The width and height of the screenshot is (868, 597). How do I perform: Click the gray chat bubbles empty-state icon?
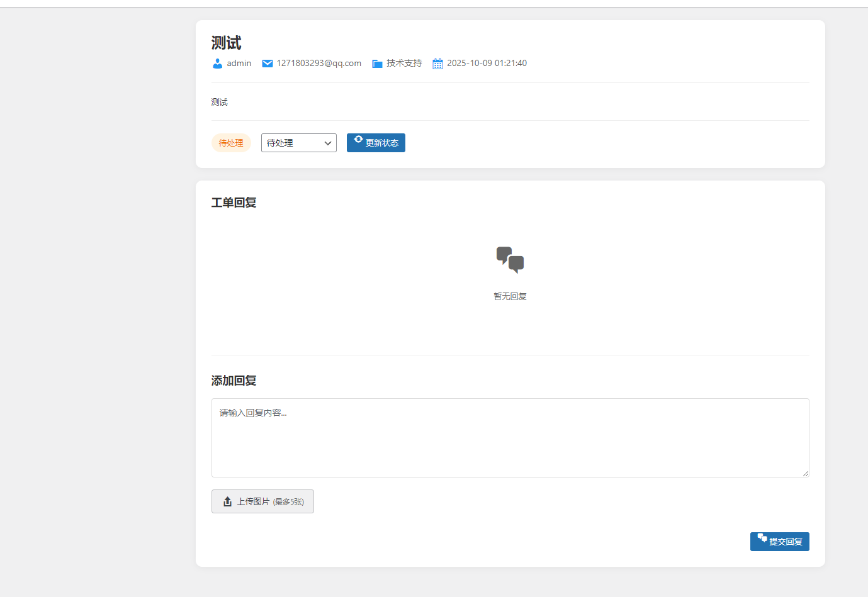click(510, 260)
